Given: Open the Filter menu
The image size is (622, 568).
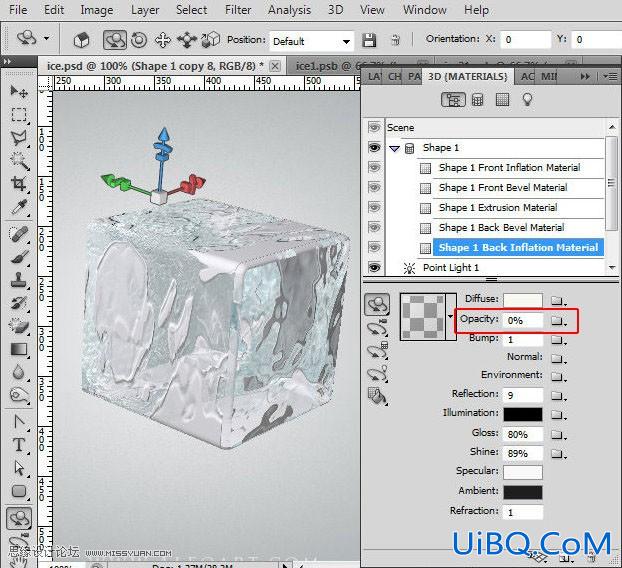Looking at the screenshot, I should coord(238,10).
